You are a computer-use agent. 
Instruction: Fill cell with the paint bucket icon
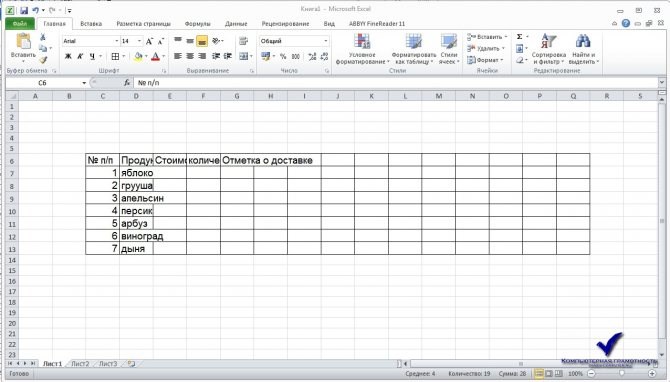point(138,56)
